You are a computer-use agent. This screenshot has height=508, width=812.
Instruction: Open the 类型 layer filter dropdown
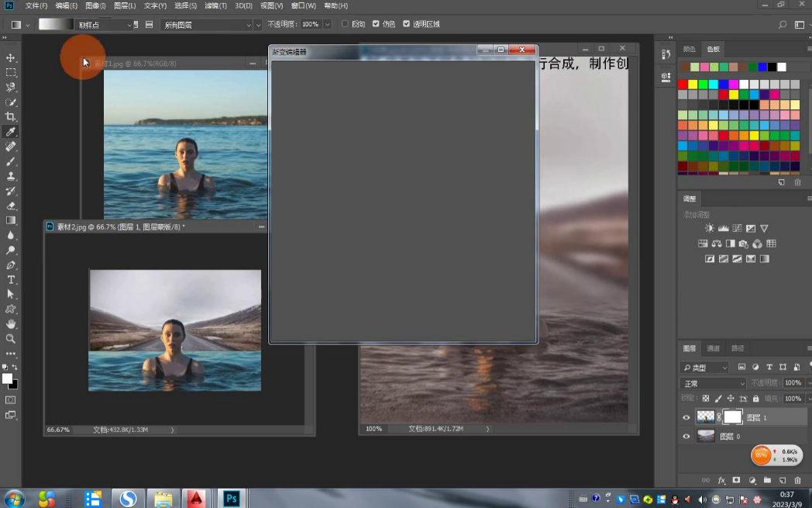705,368
